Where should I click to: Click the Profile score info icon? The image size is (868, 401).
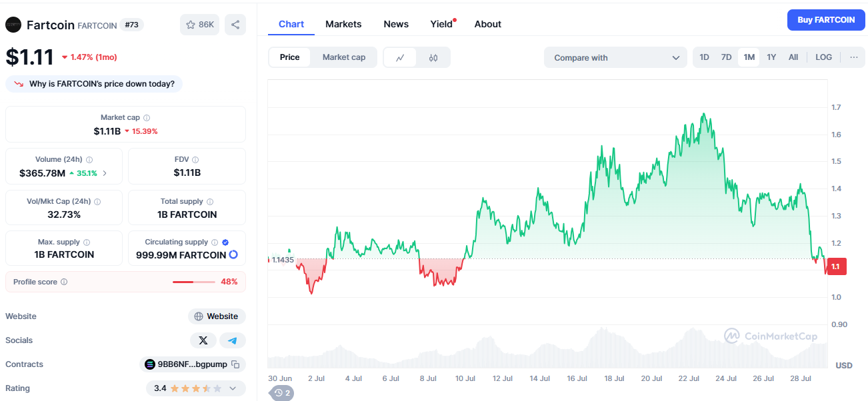tap(64, 282)
